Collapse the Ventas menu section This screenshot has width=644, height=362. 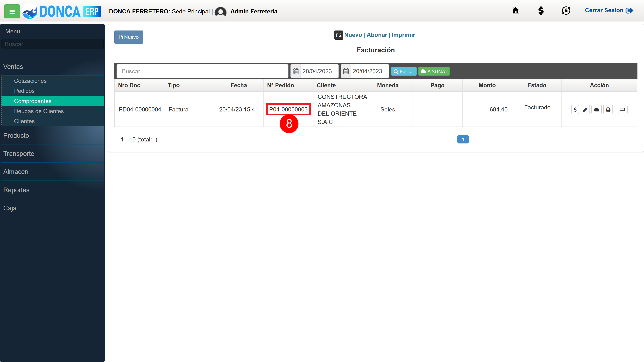pos(52,67)
